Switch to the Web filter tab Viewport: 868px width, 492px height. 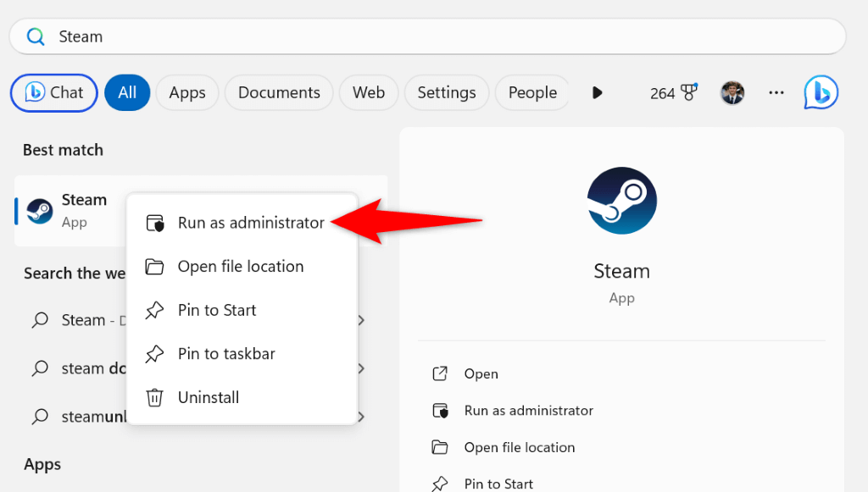point(369,93)
